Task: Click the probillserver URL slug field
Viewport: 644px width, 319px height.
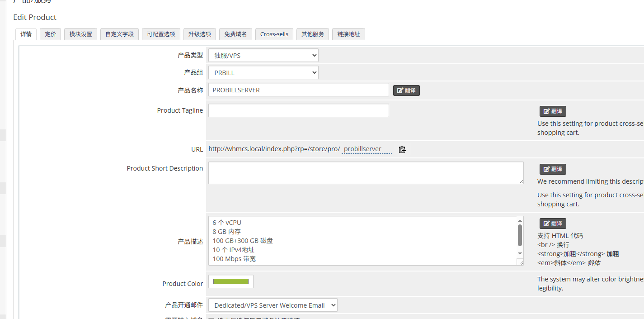Action: pos(367,149)
